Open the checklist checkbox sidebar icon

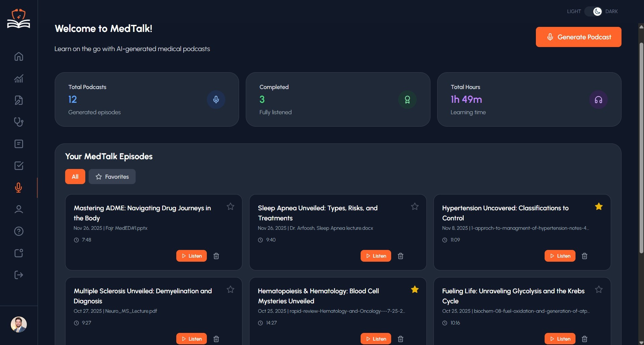pos(19,166)
